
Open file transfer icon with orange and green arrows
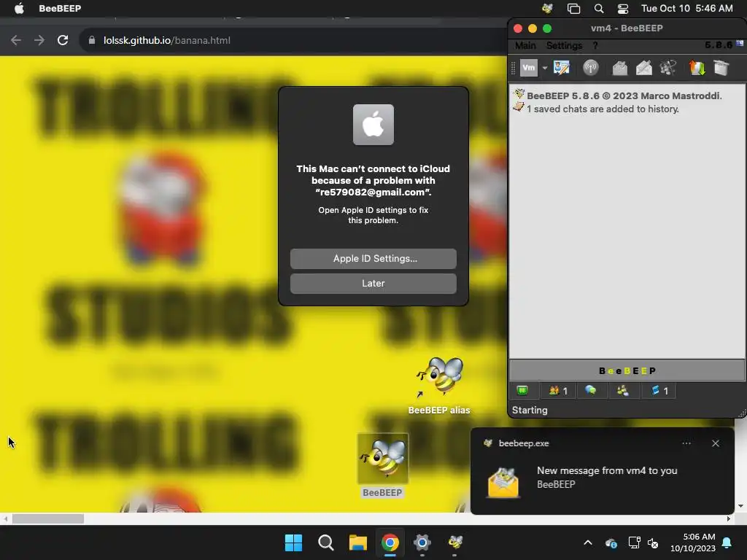(x=697, y=68)
